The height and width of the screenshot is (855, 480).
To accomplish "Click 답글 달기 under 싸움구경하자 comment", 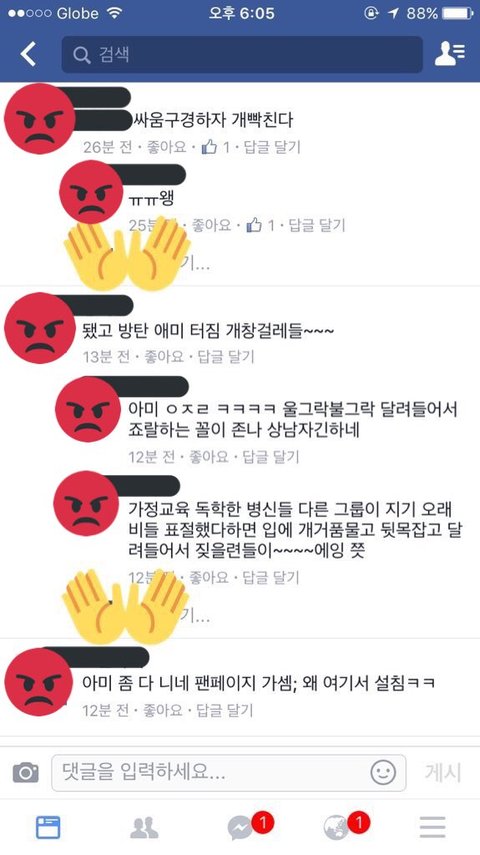I will (x=272, y=147).
